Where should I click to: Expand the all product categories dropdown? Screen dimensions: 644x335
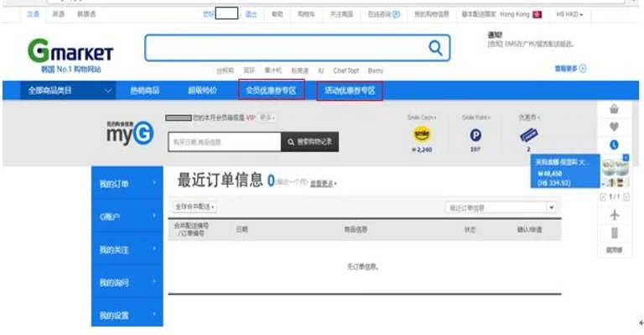[68, 91]
